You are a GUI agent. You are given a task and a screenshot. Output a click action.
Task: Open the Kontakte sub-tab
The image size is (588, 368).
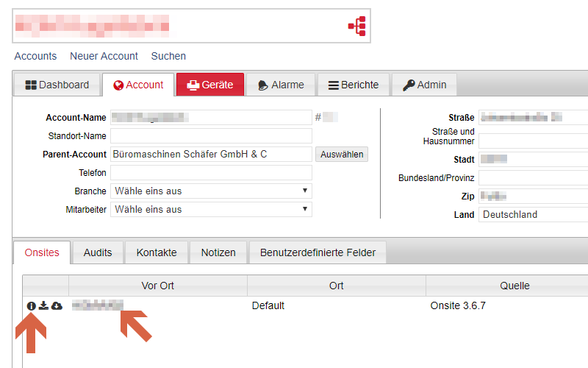pos(157,252)
